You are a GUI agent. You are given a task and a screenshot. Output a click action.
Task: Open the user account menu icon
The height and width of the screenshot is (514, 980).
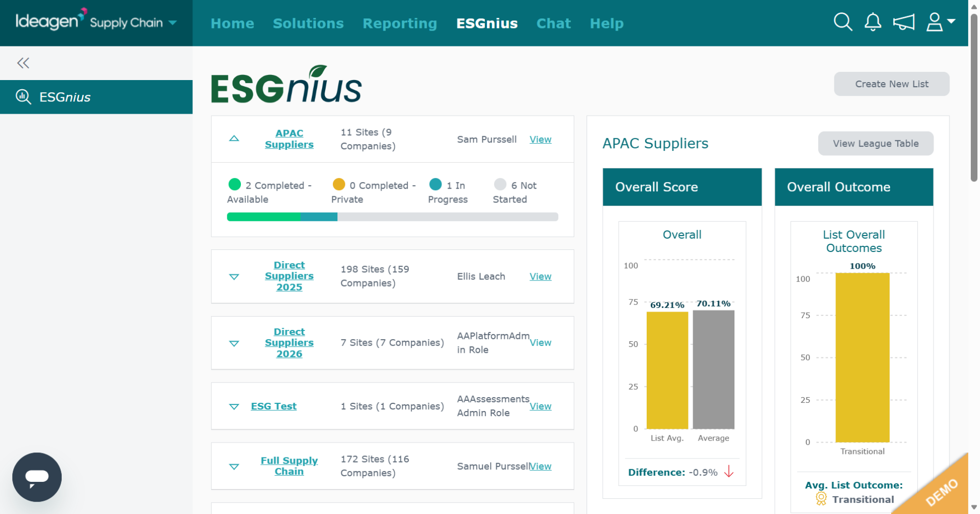pyautogui.click(x=940, y=22)
